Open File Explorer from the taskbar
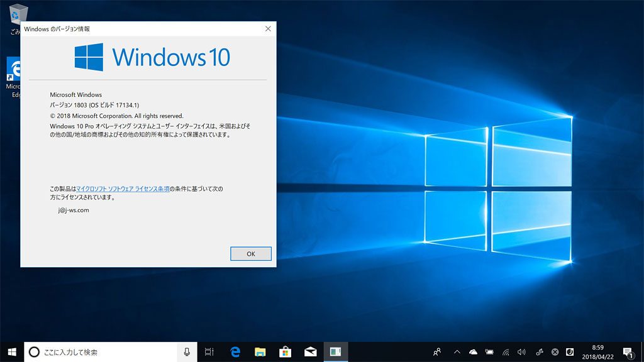The height and width of the screenshot is (362, 644). [260, 352]
